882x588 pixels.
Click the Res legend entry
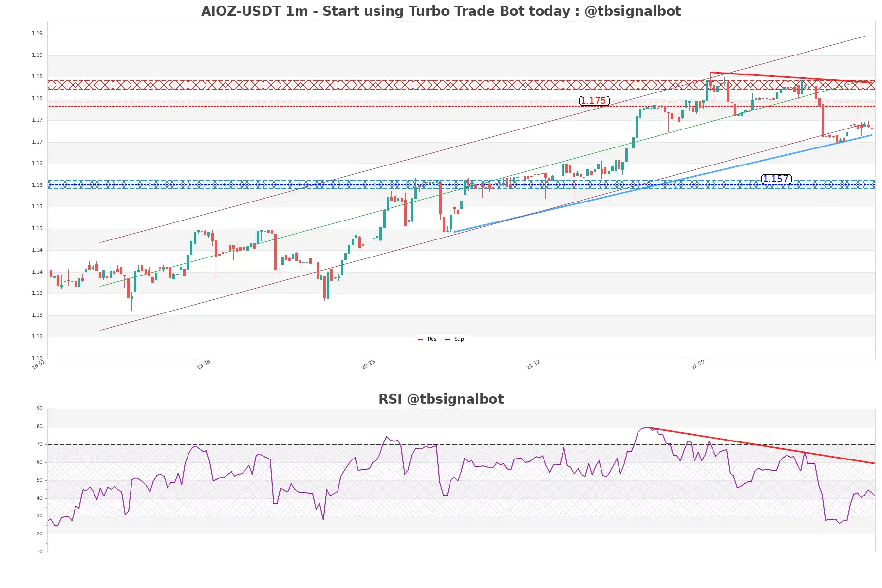(x=427, y=339)
